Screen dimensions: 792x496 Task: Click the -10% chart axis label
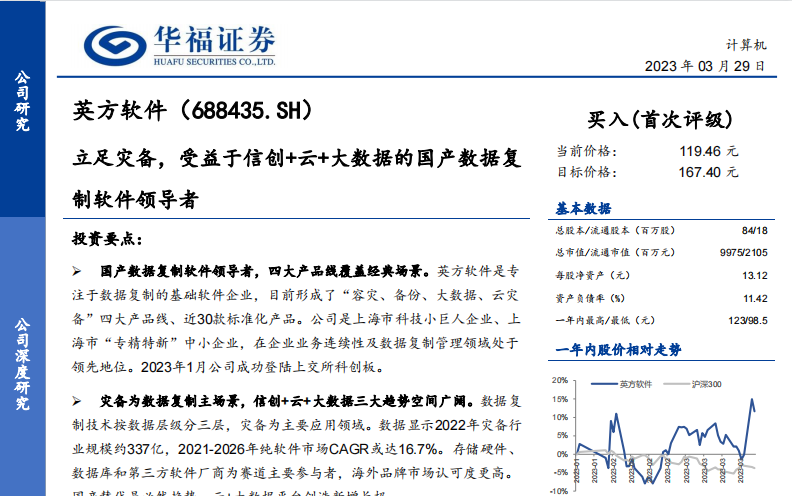[x=559, y=491]
